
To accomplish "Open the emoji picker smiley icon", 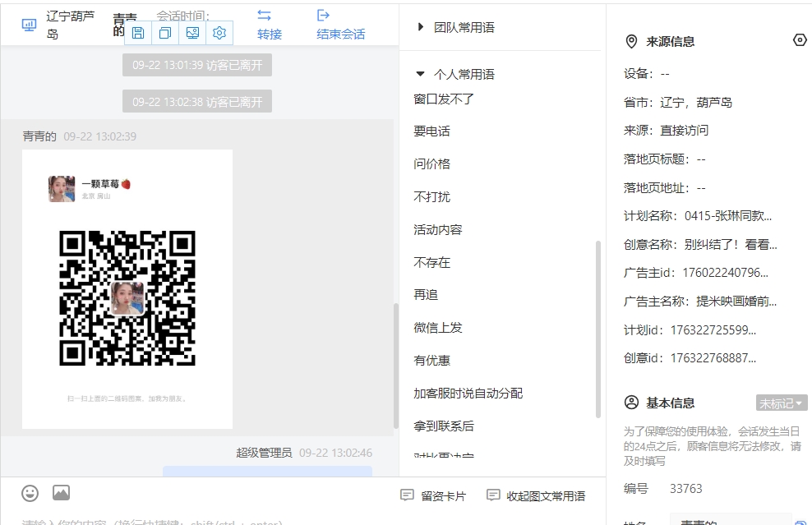I will pos(30,494).
